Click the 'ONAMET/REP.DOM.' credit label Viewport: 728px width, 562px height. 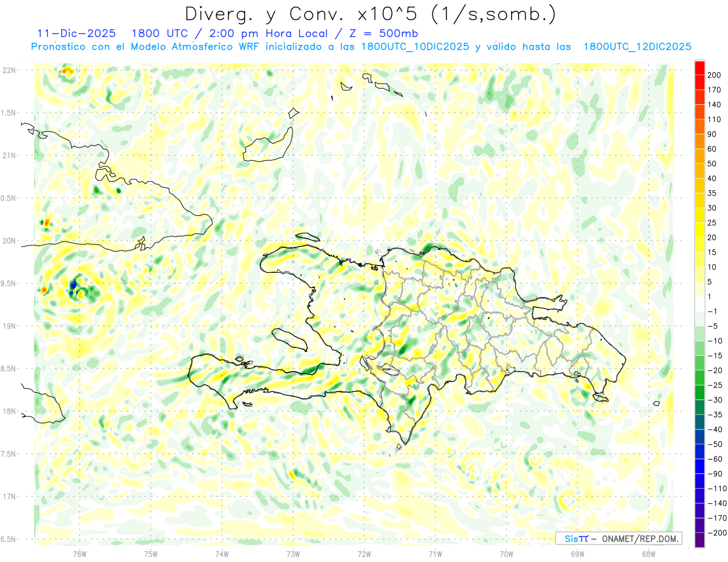[x=640, y=538]
